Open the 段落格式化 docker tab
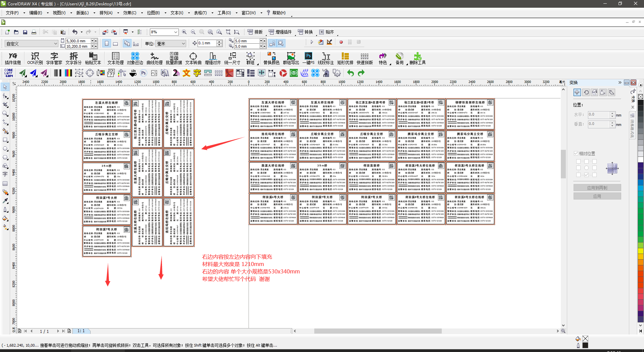The height and width of the screenshot is (352, 644). point(632,126)
